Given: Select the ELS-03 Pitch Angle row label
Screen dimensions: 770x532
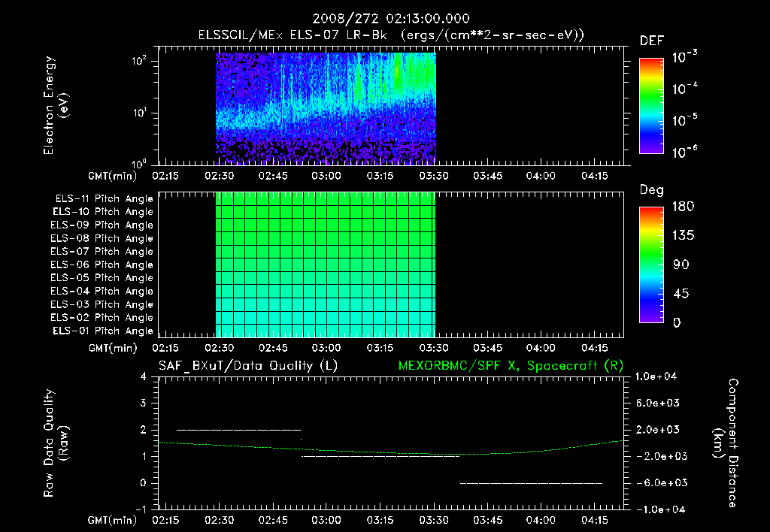Looking at the screenshot, I should 102,305.
